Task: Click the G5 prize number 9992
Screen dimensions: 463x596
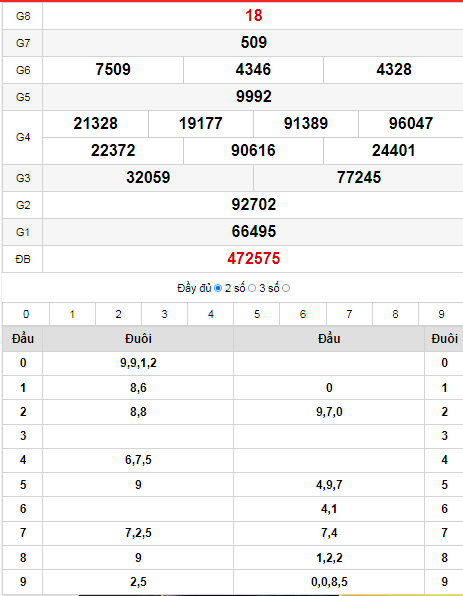Action: [x=254, y=97]
